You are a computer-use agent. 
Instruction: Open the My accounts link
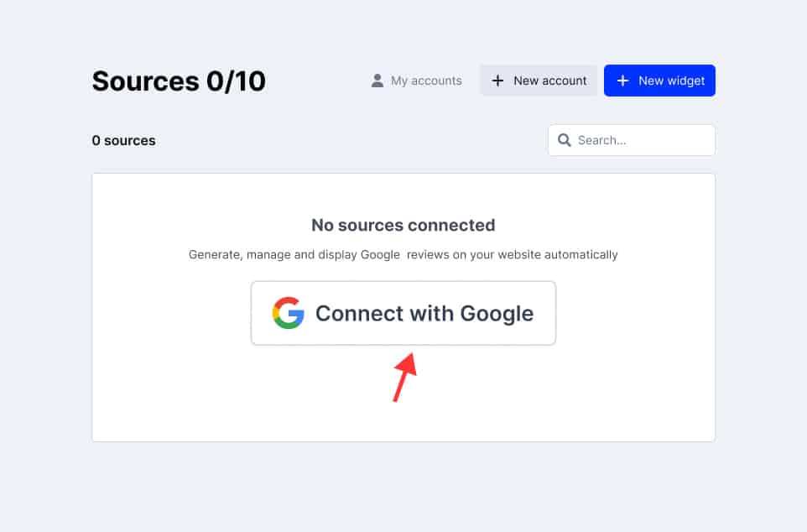[x=416, y=81]
